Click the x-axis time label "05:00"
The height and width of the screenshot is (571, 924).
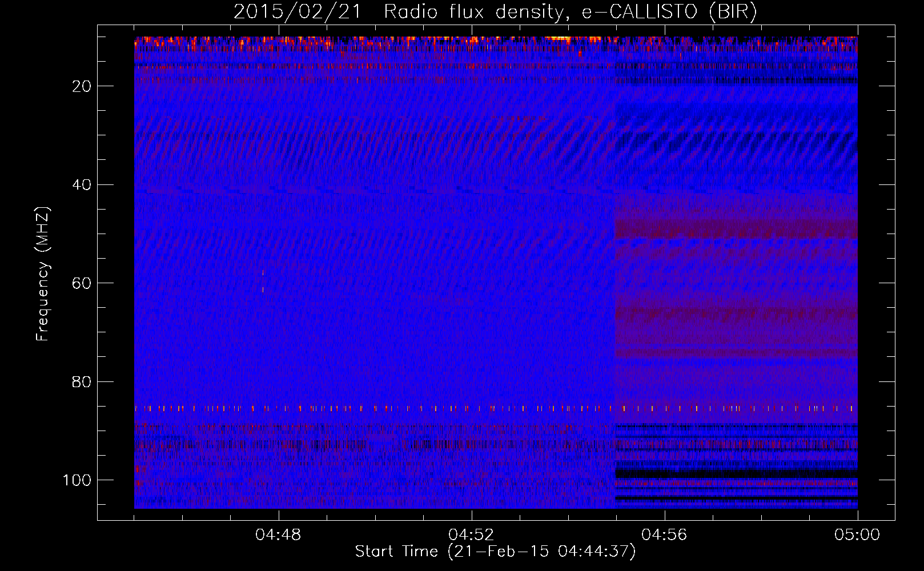(x=857, y=535)
